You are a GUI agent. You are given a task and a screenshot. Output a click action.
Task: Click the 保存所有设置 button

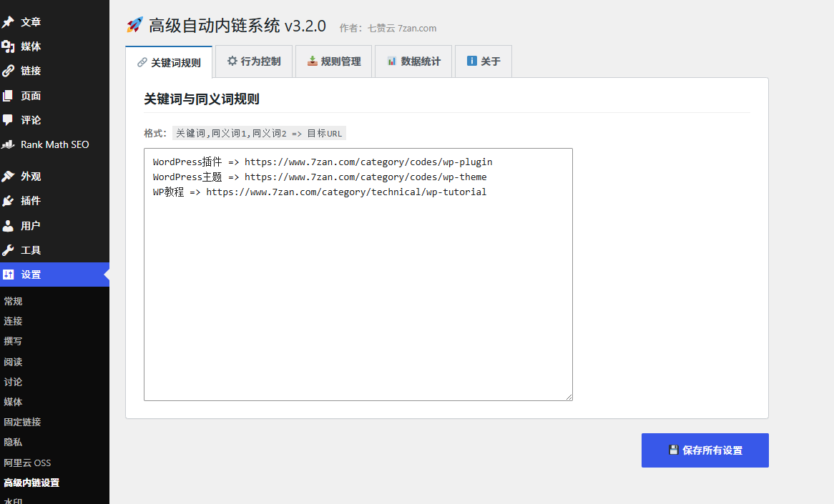point(705,450)
